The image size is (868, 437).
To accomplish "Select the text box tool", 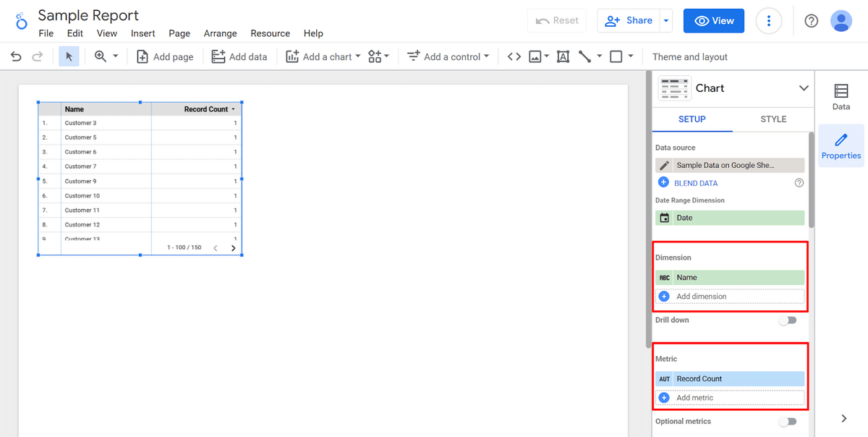I will (563, 56).
